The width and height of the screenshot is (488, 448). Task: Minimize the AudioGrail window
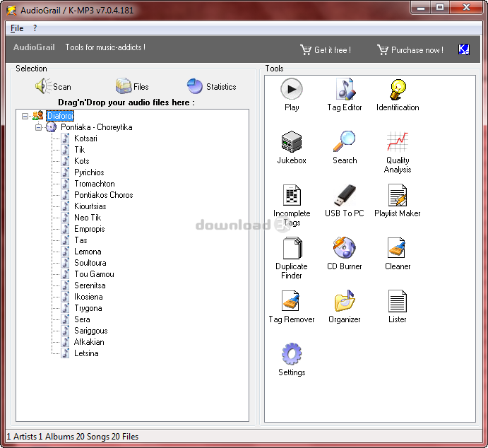(421, 8)
